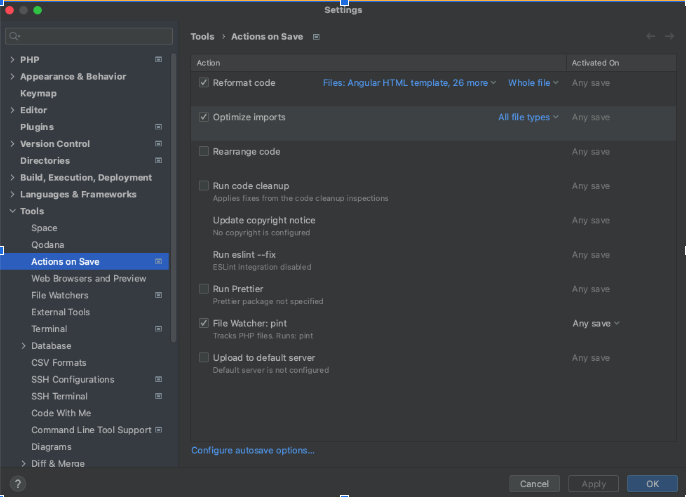The height and width of the screenshot is (497, 686).
Task: Click project-level icon beside Plugins
Action: (x=158, y=127)
